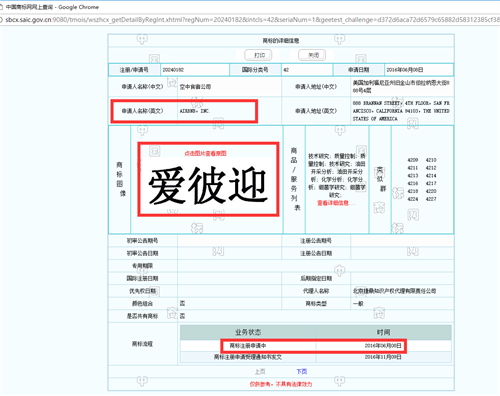This screenshot has height=396, width=500.
Task: Open the red 查看详细信息 details link
Action: [x=336, y=203]
